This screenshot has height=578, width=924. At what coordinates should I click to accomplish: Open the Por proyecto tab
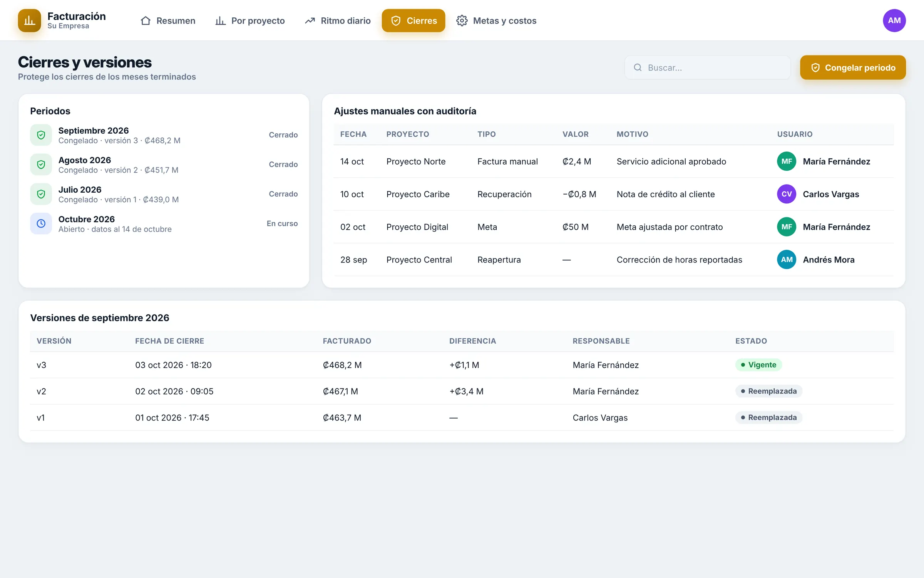[250, 20]
